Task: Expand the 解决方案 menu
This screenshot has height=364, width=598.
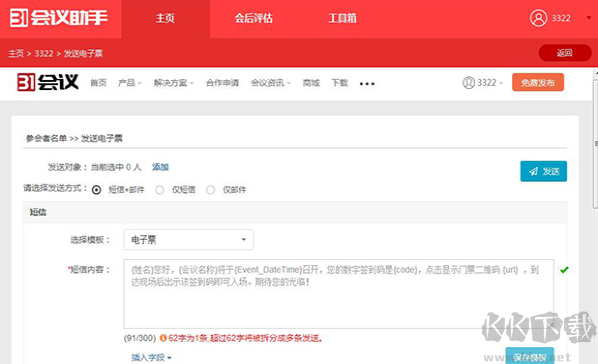Action: coord(174,83)
